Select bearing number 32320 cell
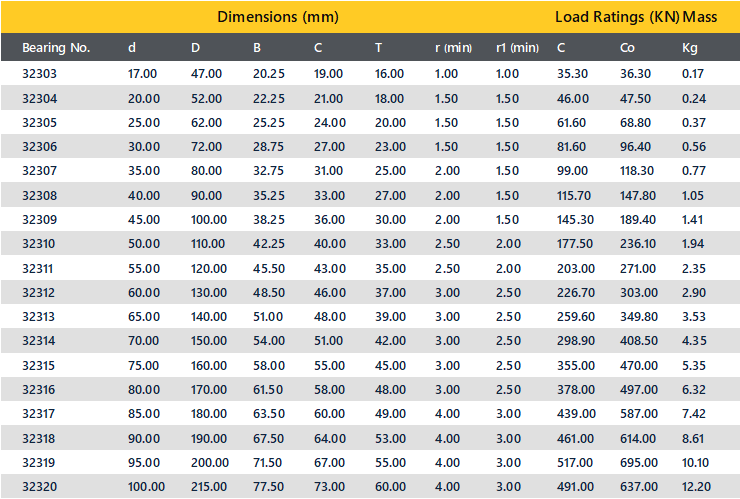Screen dimensions: 740x499 click(39, 487)
